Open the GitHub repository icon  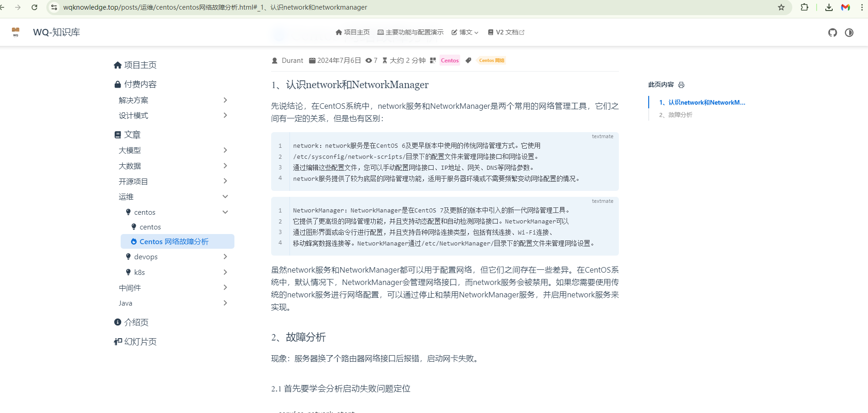click(x=833, y=33)
